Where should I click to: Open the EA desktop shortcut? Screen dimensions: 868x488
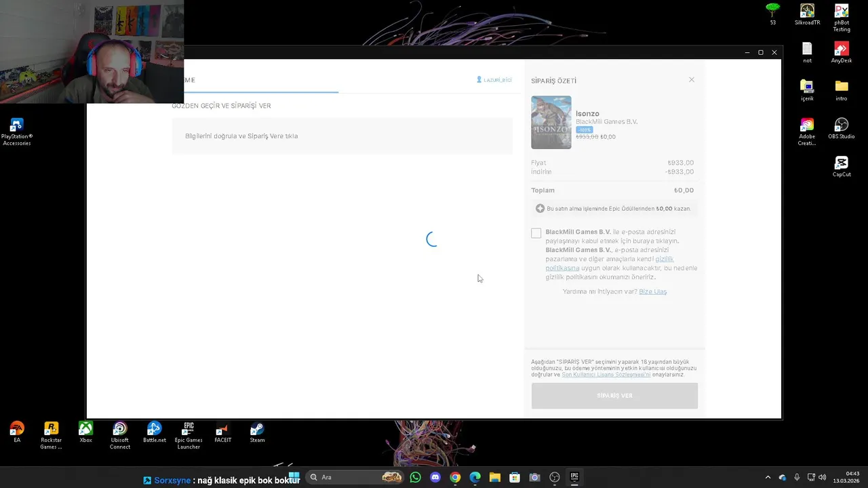coord(17,432)
